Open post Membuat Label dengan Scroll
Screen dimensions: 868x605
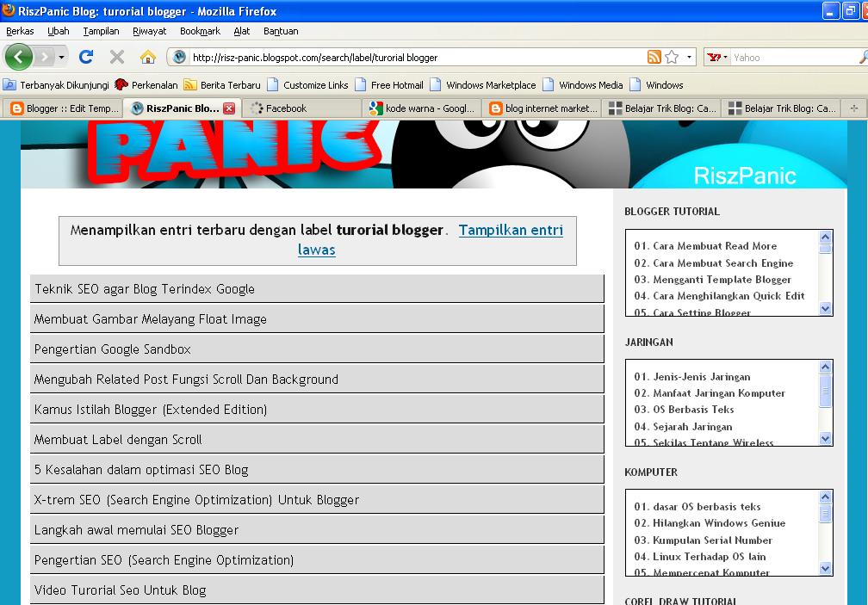(317, 440)
